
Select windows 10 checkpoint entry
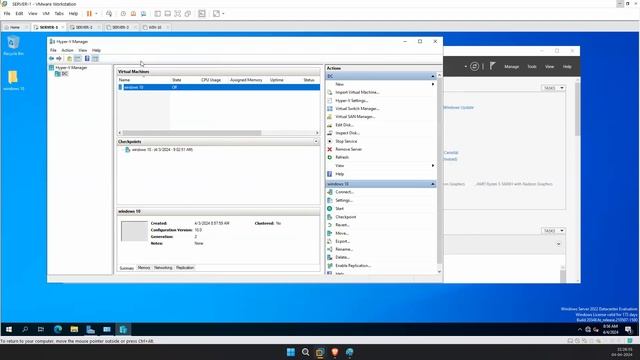162,150
